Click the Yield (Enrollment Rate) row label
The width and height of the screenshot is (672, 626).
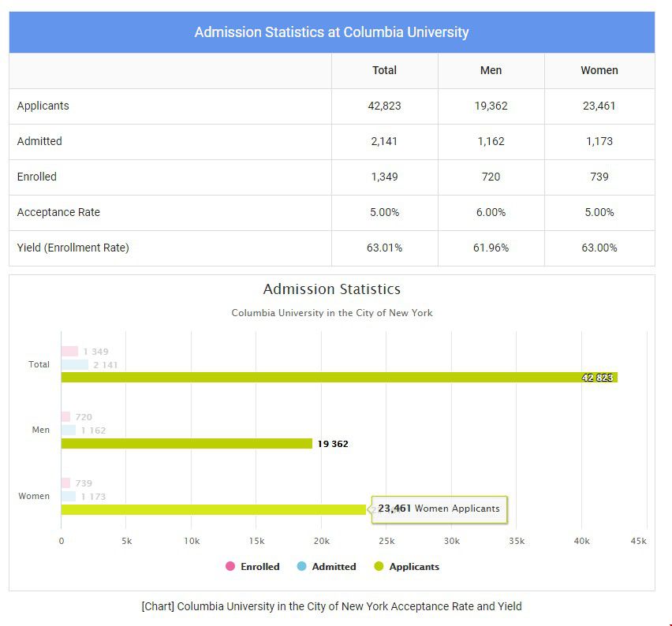[73, 248]
